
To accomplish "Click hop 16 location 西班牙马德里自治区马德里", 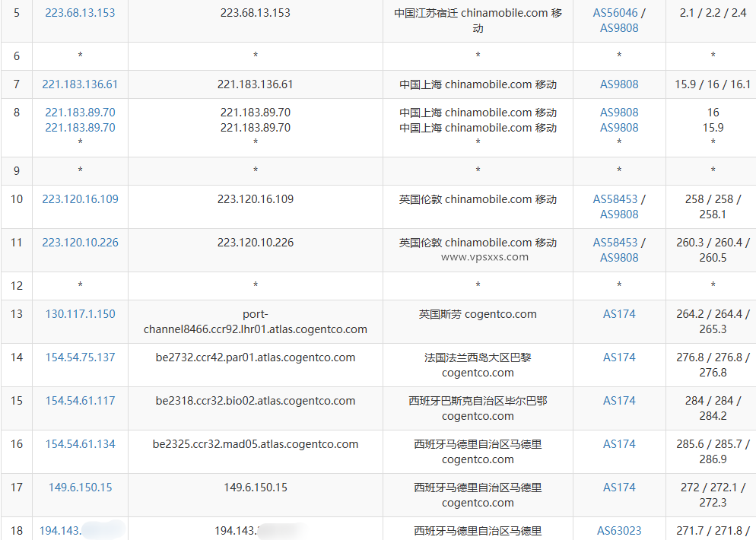I will coord(478,444).
